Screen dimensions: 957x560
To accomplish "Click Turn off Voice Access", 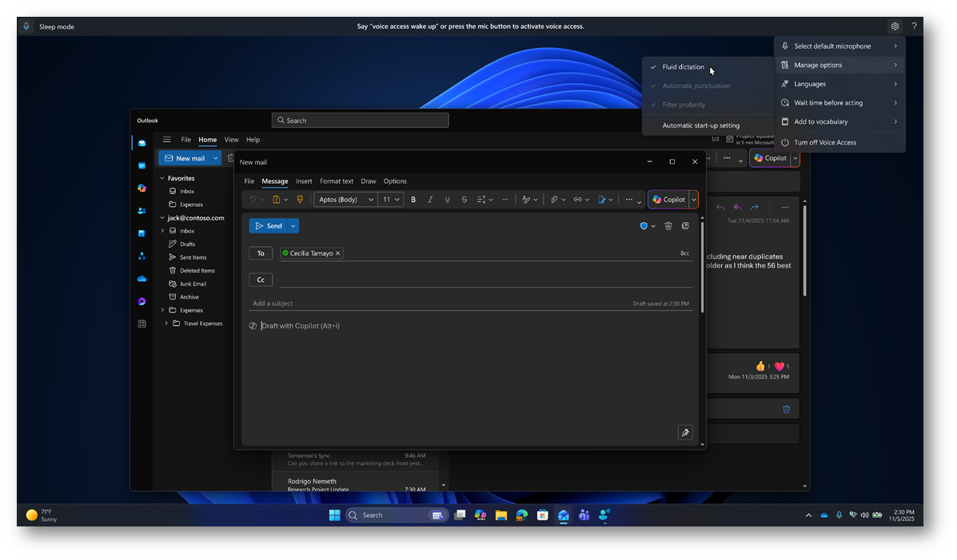I will tap(824, 142).
